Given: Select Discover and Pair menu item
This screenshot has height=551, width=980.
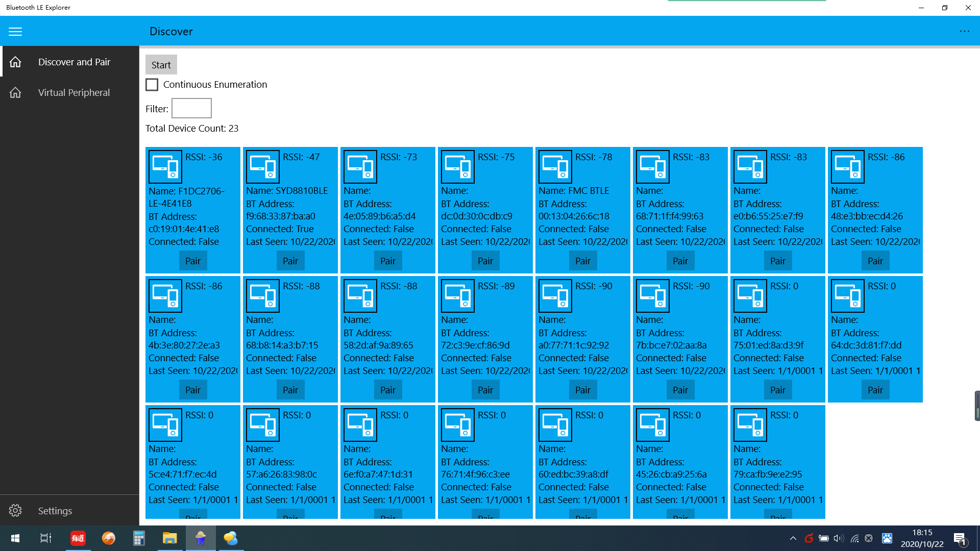Looking at the screenshot, I should (x=74, y=62).
